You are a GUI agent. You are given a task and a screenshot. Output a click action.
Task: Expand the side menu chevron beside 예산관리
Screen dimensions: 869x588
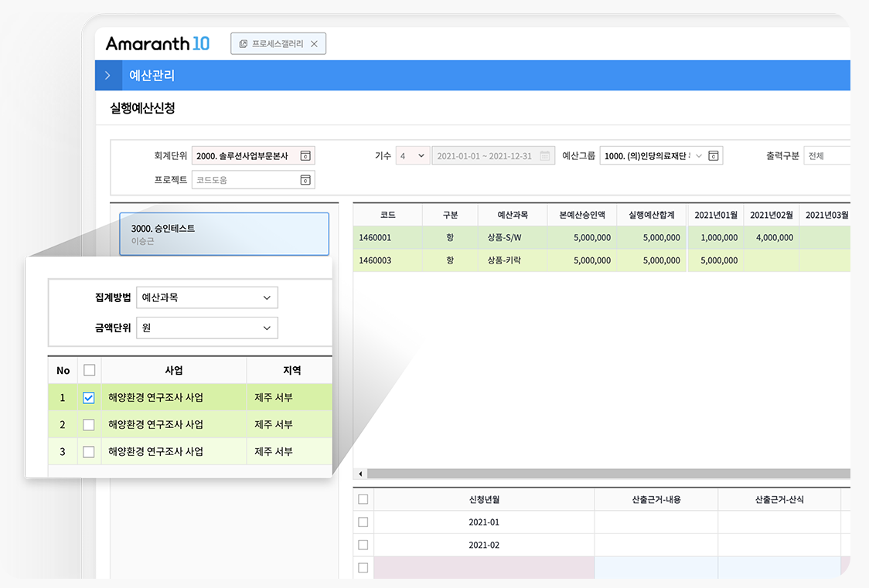108,75
